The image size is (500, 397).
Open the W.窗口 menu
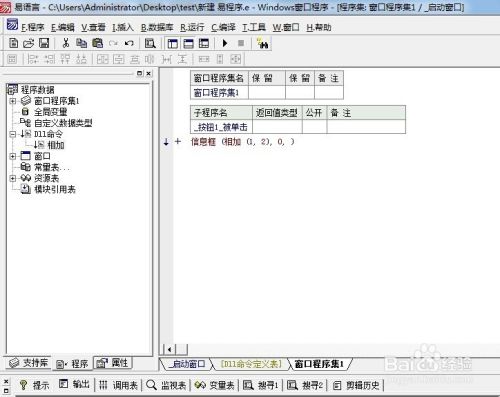click(x=286, y=27)
